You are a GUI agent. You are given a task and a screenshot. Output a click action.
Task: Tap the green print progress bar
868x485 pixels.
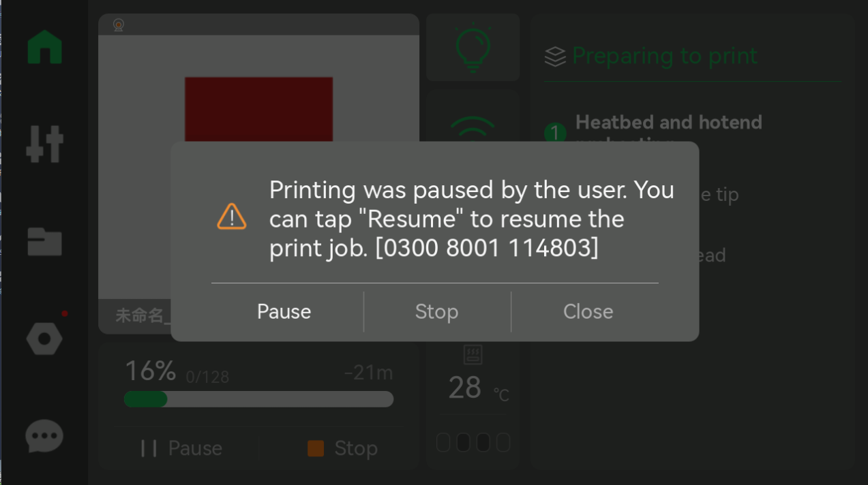258,399
